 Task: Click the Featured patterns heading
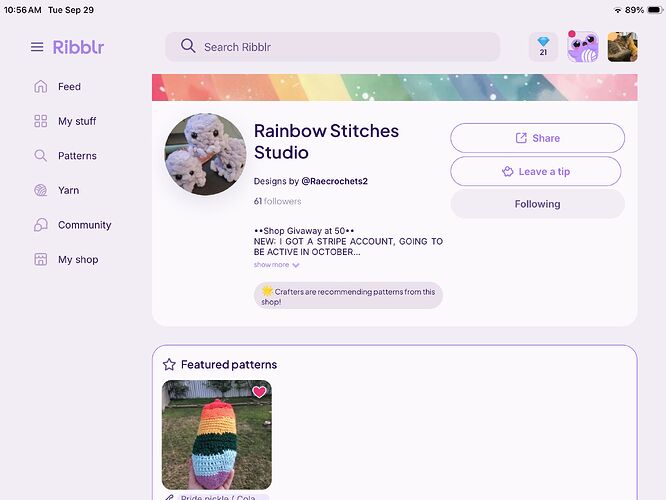[229, 364]
